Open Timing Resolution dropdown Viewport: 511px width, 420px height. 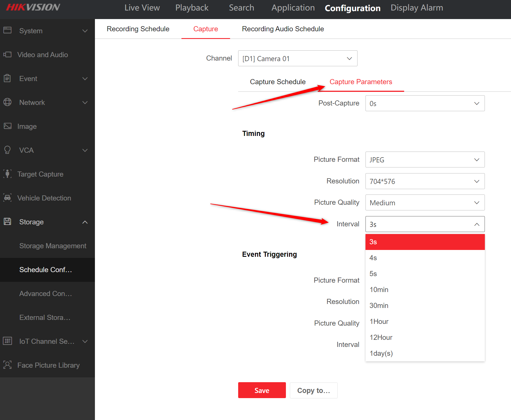[425, 181]
